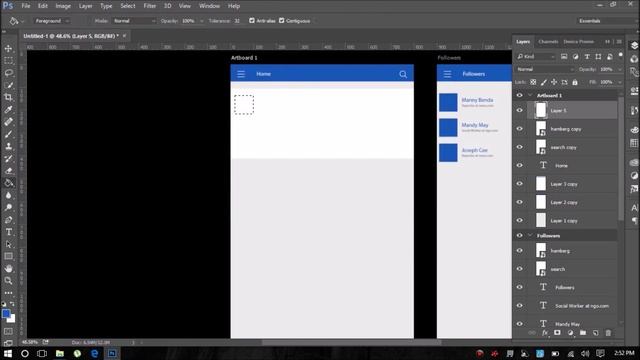Viewport: 640px width, 360px height.
Task: Open the Filter menu
Action: tap(149, 6)
